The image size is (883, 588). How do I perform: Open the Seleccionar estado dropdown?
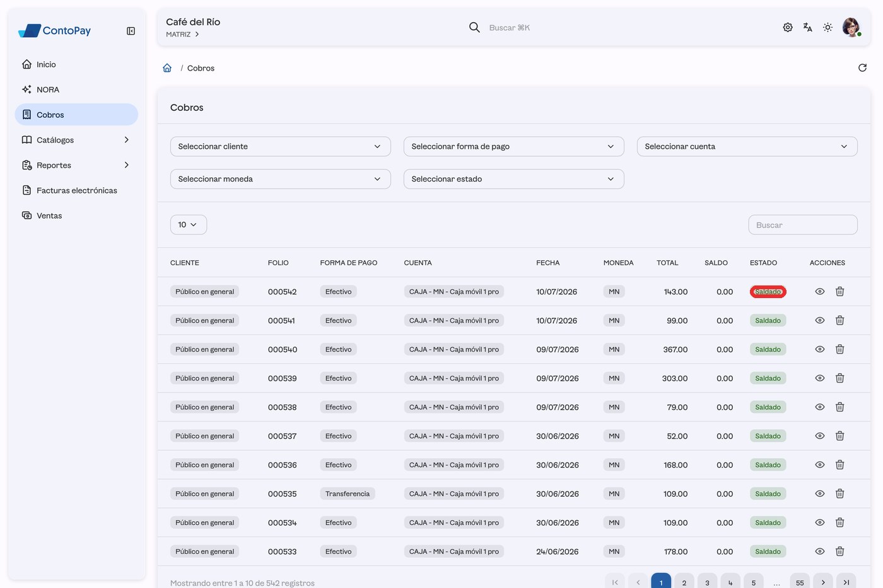(x=514, y=179)
